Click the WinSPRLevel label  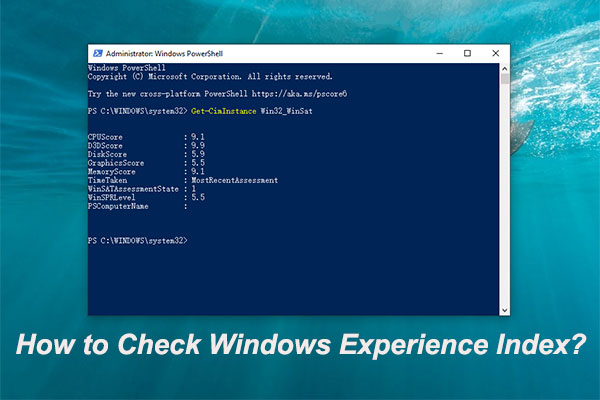click(x=111, y=198)
